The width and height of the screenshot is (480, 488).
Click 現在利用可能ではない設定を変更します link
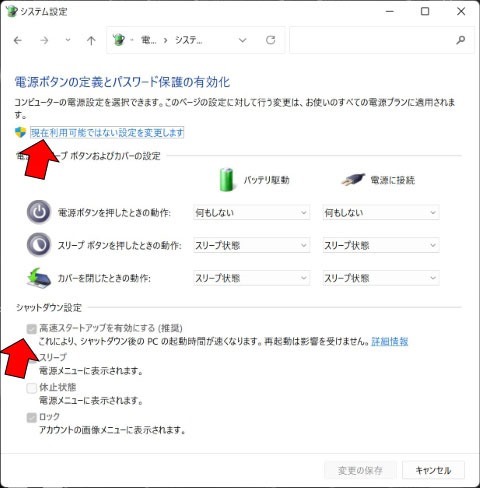click(107, 133)
